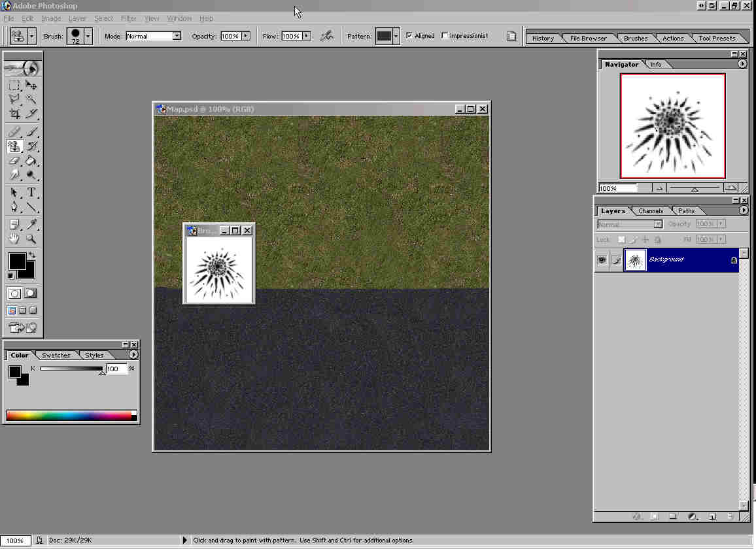Expand the Pattern picker dropdown arrow
The image size is (756, 549).
pos(396,36)
